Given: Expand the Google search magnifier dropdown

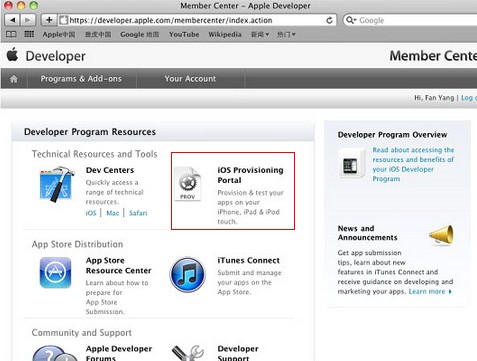Looking at the screenshot, I should [x=351, y=20].
